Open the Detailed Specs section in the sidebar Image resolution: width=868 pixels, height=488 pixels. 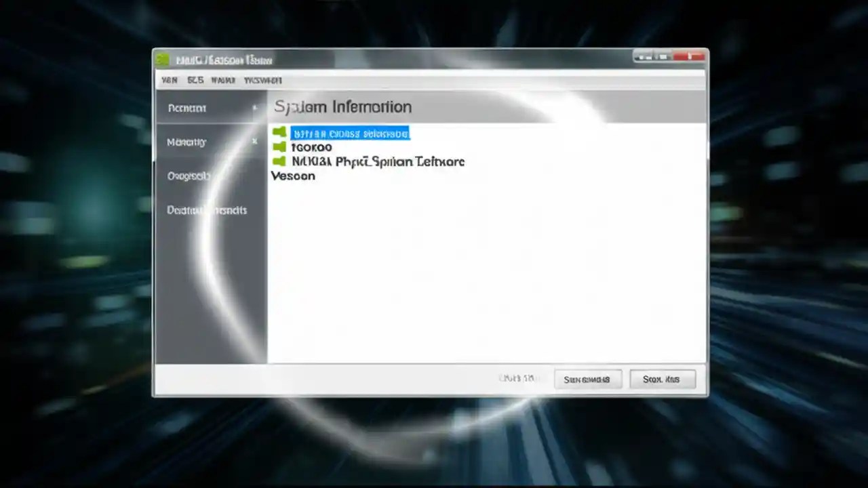point(207,210)
